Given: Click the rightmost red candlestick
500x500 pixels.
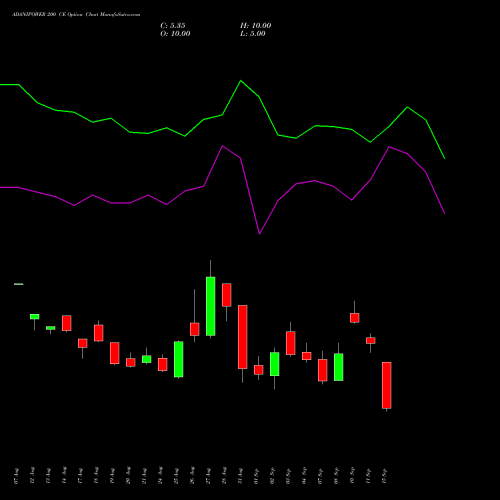Looking at the screenshot, I should tap(386, 385).
